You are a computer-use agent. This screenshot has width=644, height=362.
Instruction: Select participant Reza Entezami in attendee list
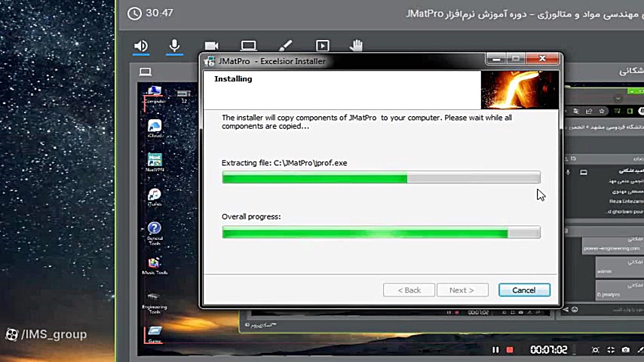tap(626, 201)
